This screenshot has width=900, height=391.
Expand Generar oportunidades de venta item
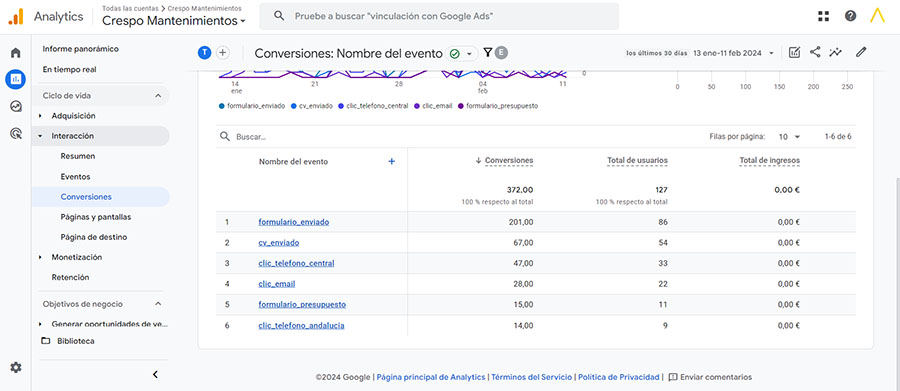click(40, 324)
